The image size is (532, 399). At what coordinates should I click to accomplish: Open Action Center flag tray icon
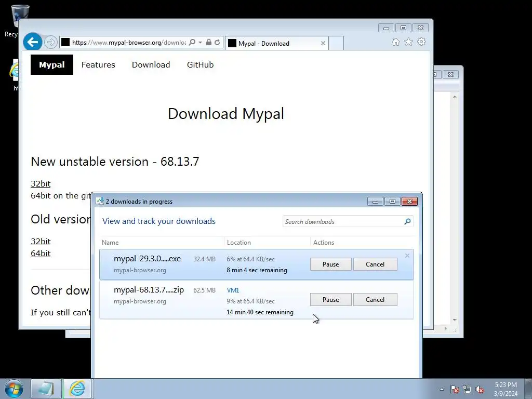454,389
